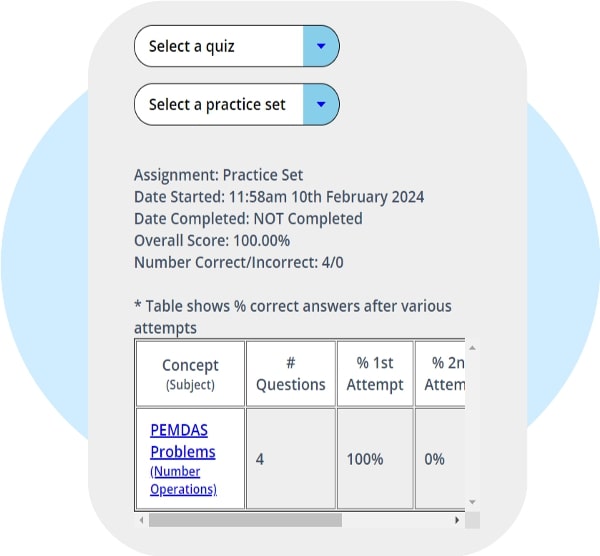Click the table's scroll down arrow
Viewport: 600px width, 556px height.
(472, 502)
